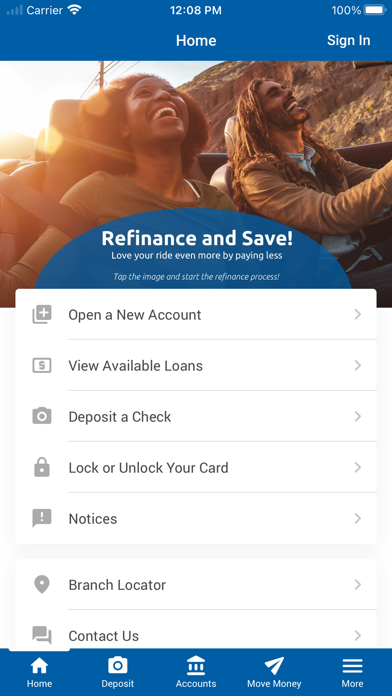Open the Accounts tab with bank icon

click(x=196, y=672)
